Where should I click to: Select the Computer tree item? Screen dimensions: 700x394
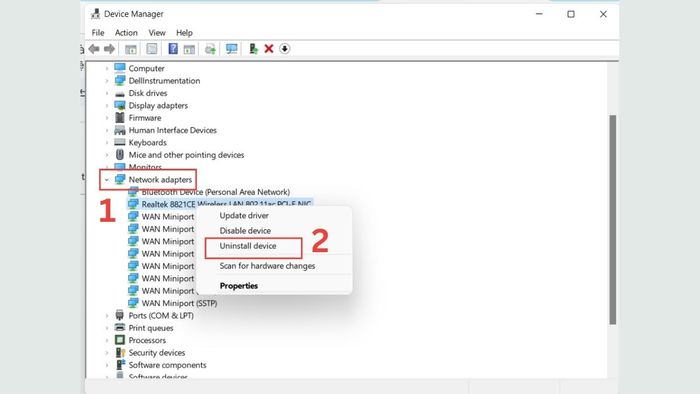point(146,68)
